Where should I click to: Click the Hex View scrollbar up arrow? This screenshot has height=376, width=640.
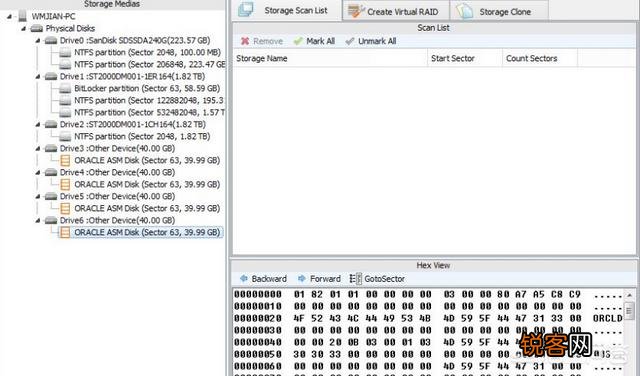(x=629, y=295)
